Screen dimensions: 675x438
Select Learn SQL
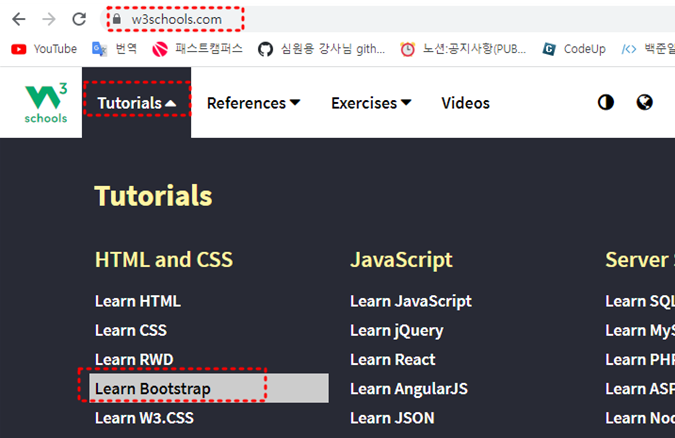(640, 301)
